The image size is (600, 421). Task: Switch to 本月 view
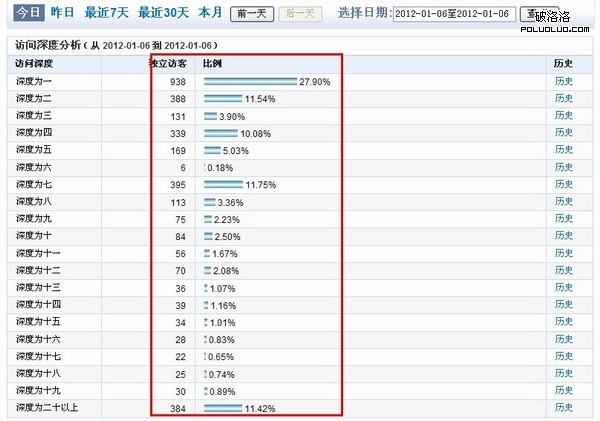[x=209, y=13]
